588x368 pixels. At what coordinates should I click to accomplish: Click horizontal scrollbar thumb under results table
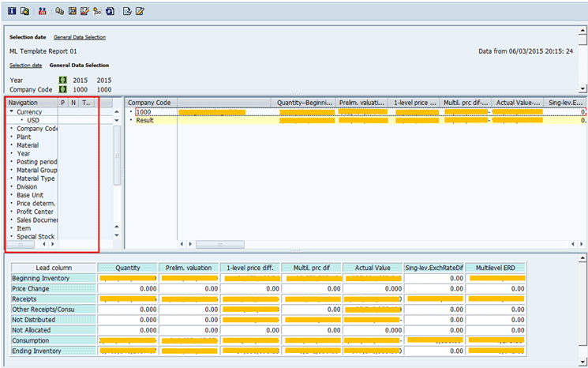[x=220, y=245]
